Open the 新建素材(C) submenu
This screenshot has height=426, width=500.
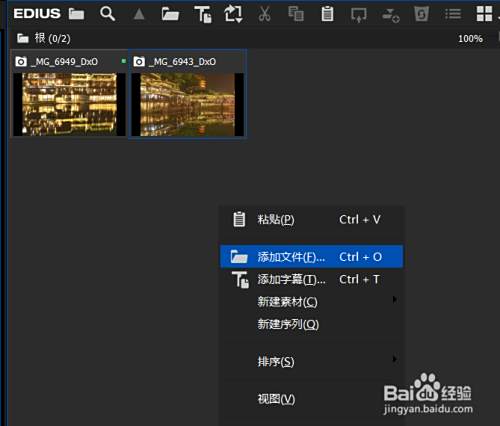click(x=311, y=302)
